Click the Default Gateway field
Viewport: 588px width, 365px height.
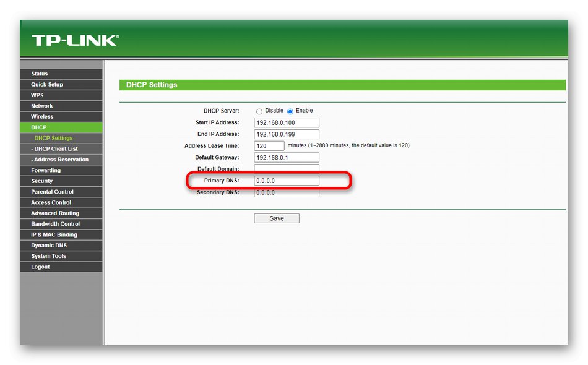[x=287, y=157]
